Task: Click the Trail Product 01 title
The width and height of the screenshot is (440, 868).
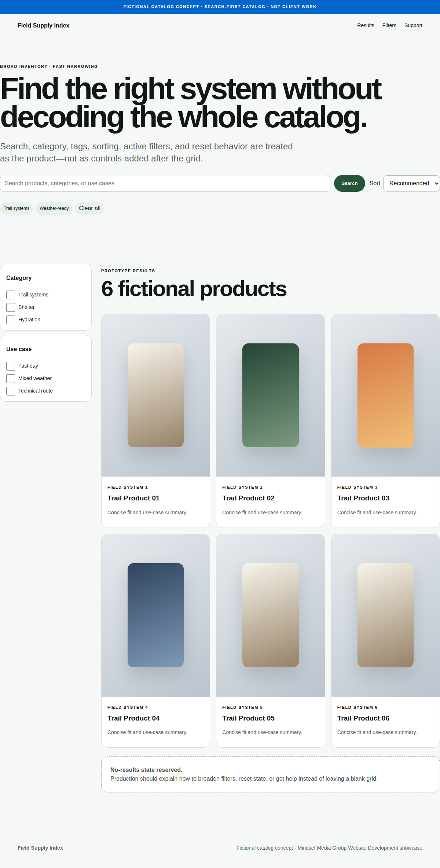Action: point(133,498)
